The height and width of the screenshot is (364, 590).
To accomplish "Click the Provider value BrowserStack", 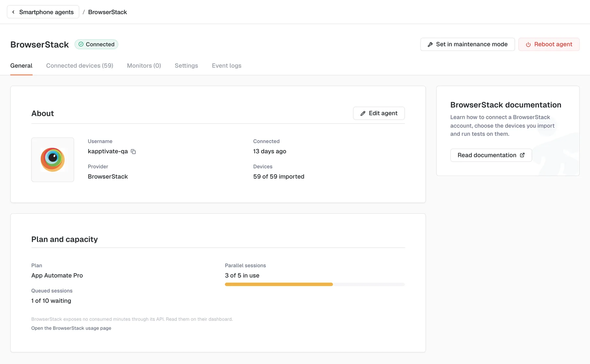I will click(108, 177).
